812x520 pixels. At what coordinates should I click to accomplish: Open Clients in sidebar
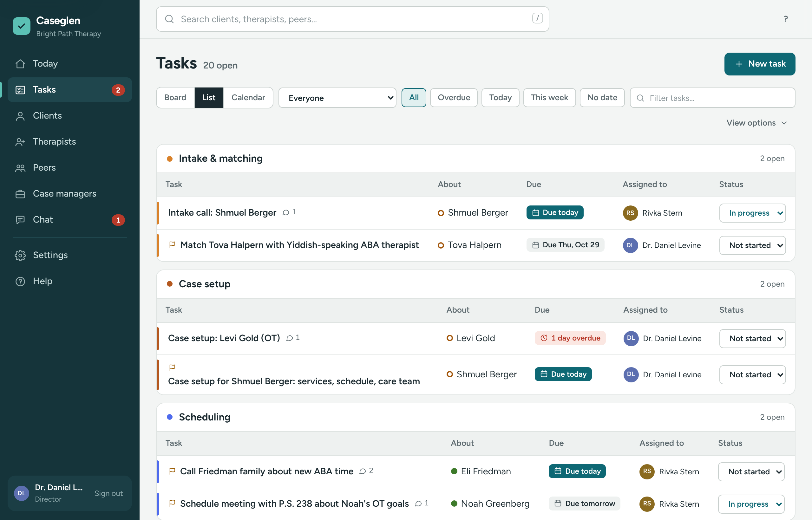click(69, 116)
